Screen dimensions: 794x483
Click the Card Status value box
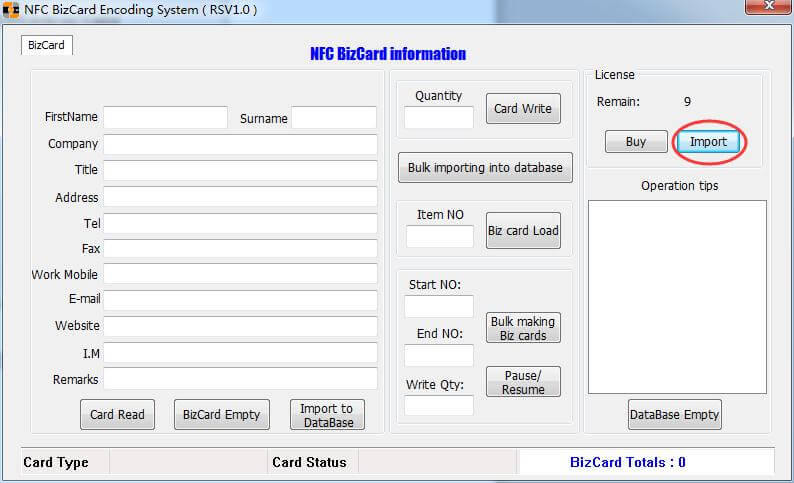point(437,462)
